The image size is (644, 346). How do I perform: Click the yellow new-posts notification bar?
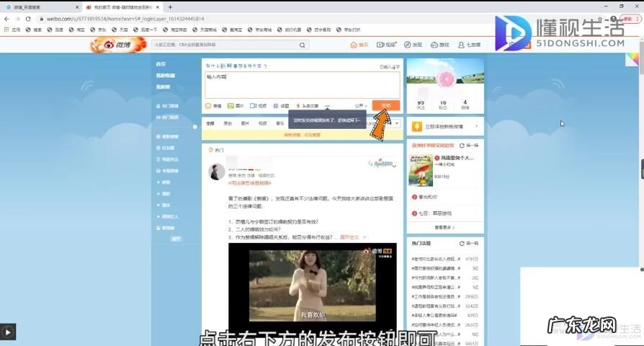click(303, 135)
